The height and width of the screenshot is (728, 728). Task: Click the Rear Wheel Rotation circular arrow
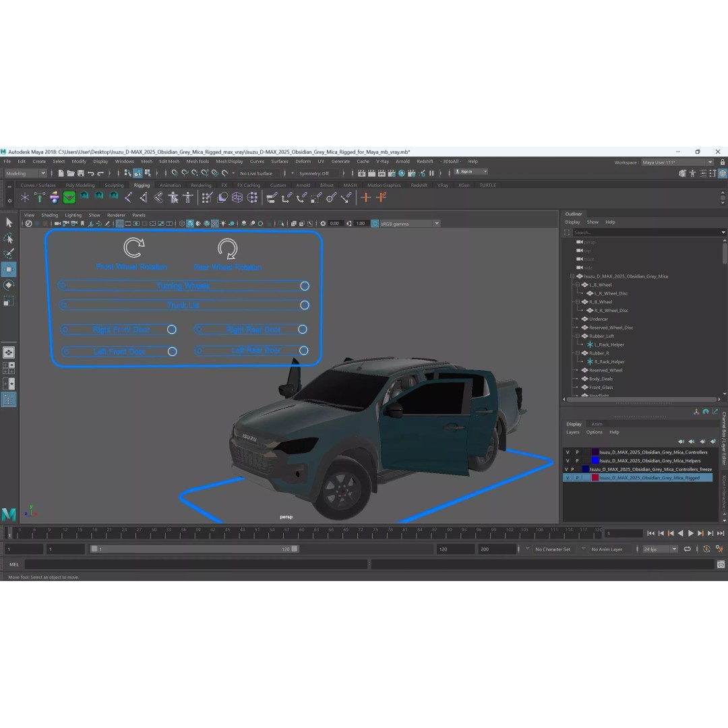coord(228,249)
